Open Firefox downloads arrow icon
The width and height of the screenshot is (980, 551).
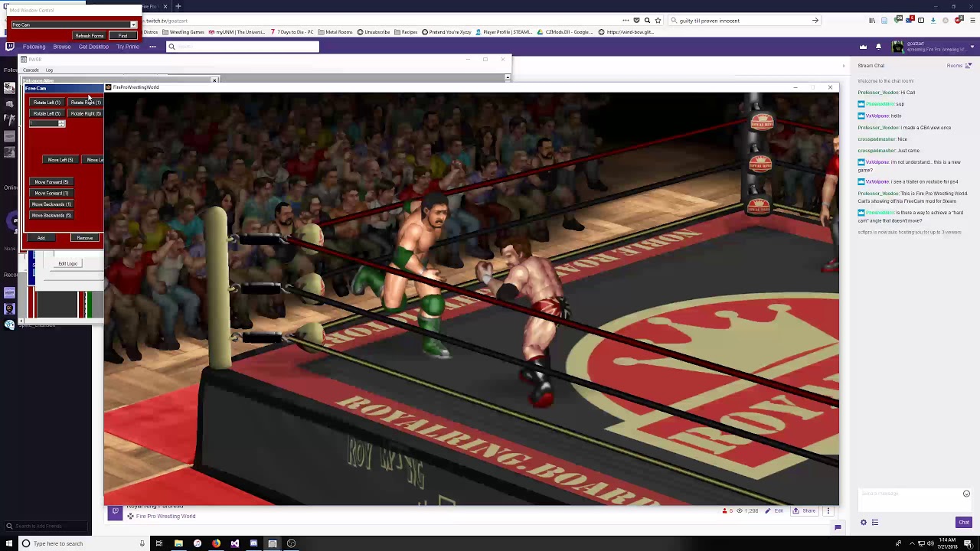coord(933,21)
